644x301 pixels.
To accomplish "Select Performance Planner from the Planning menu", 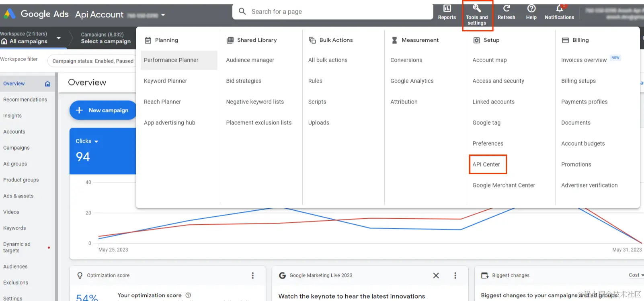I will pyautogui.click(x=179, y=60).
